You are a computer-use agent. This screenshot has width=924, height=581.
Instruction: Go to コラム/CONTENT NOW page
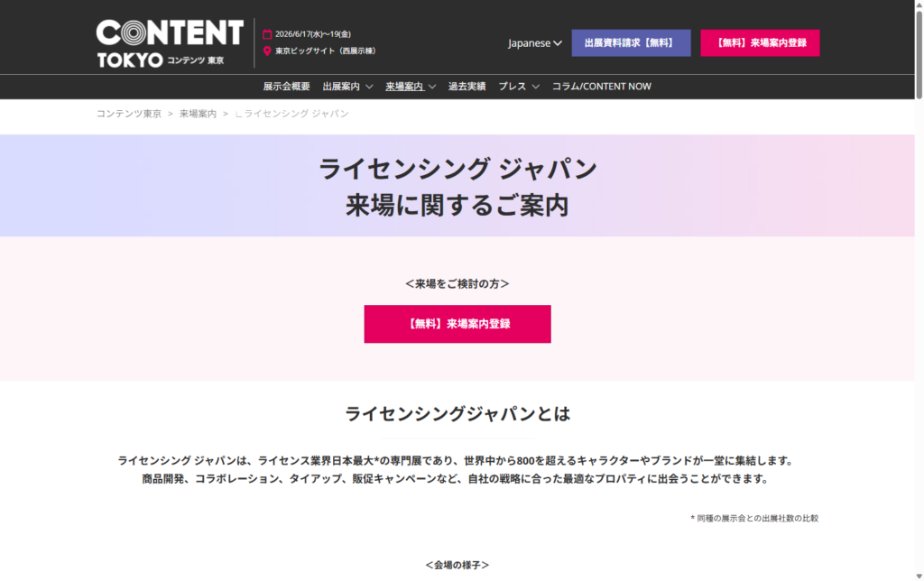click(601, 87)
